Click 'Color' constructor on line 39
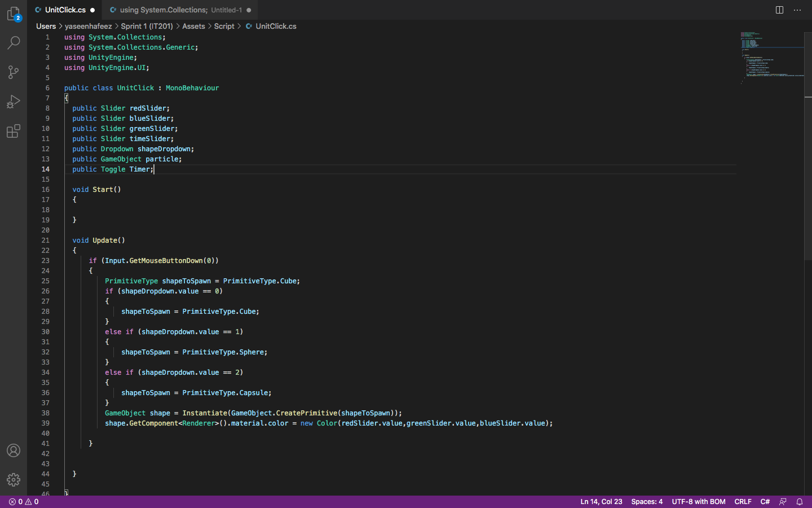This screenshot has height=508, width=812. point(326,423)
